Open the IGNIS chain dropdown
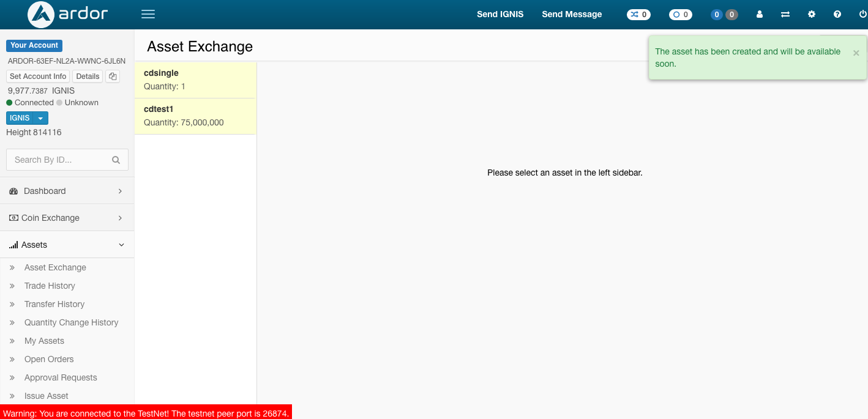The image size is (868, 419). 27,118
